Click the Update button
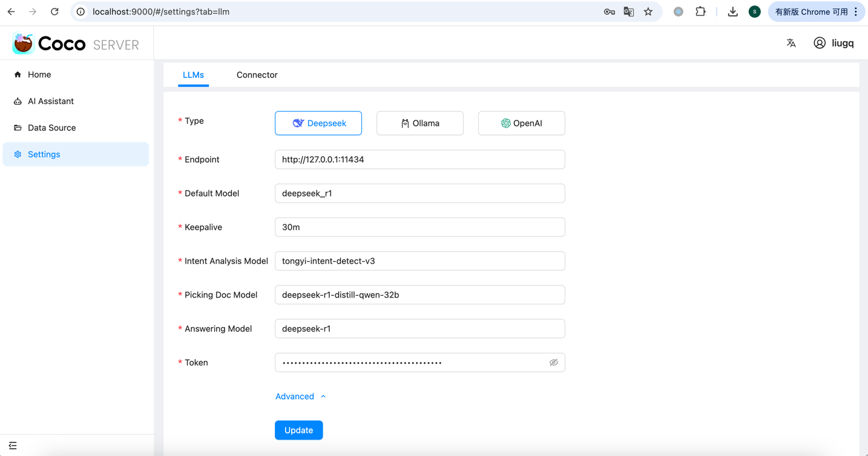Viewport: 868px width, 456px height. tap(299, 431)
